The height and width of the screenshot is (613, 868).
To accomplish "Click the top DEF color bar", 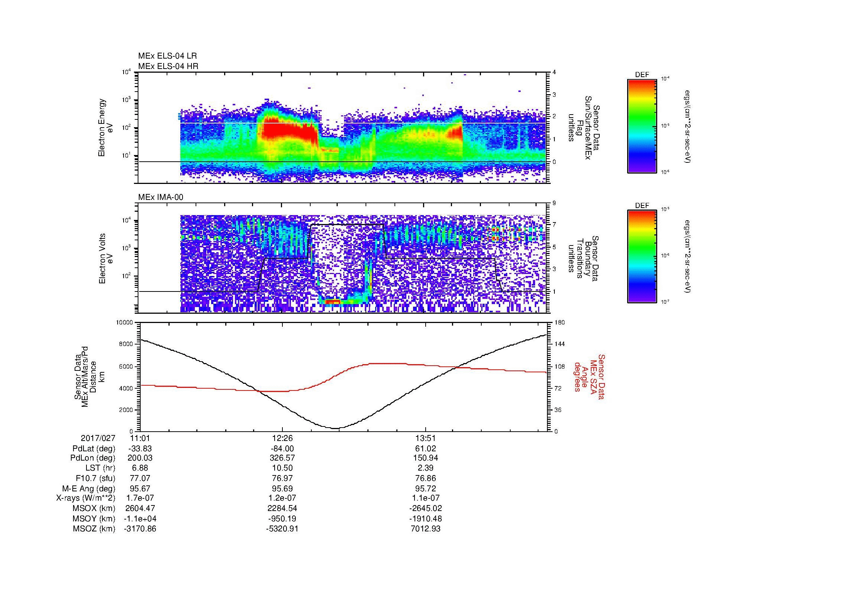I will click(x=642, y=126).
